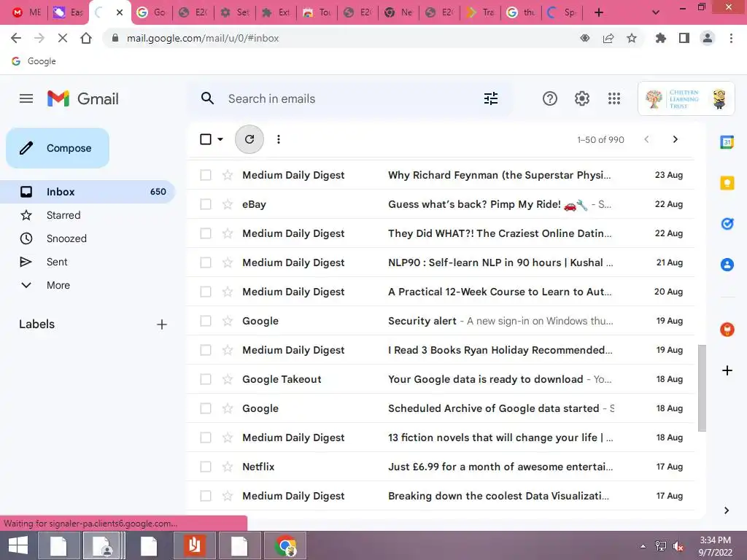The width and height of the screenshot is (747, 560).
Task: Click the search magnifier icon
Action: coord(207,98)
